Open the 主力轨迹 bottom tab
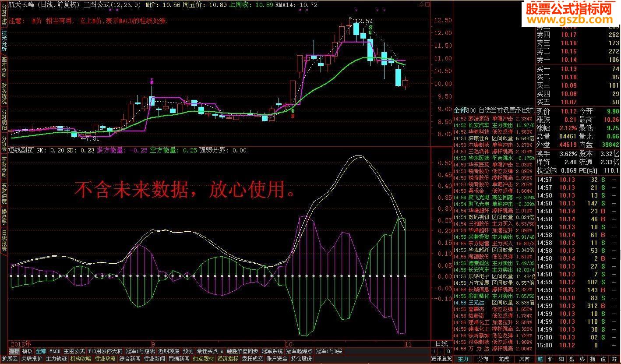621x364 pixels. (56, 359)
